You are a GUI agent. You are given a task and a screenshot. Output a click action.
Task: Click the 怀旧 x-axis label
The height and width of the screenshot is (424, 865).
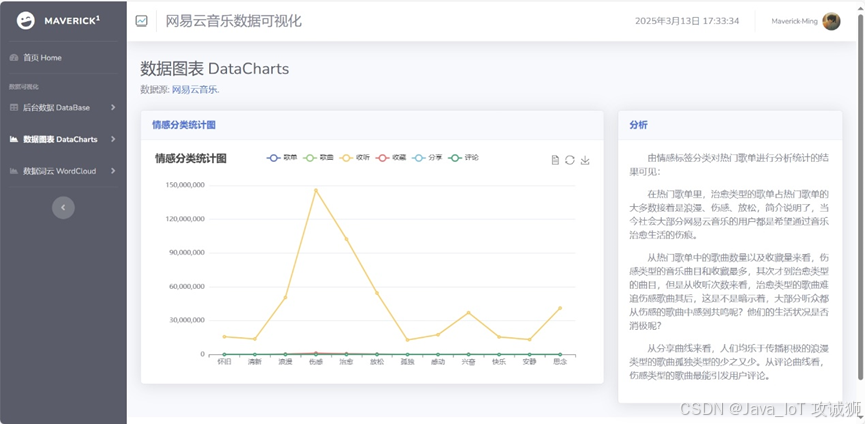coord(224,362)
